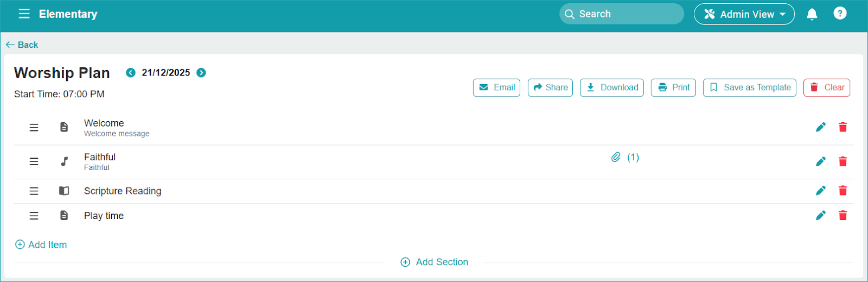Click the notifications bell icon
The image size is (868, 282).
pyautogui.click(x=812, y=14)
